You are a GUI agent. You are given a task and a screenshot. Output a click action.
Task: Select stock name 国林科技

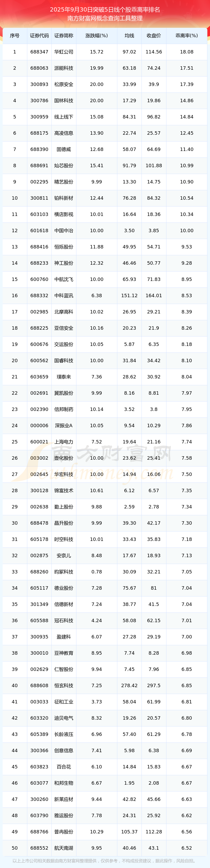[64, 100]
